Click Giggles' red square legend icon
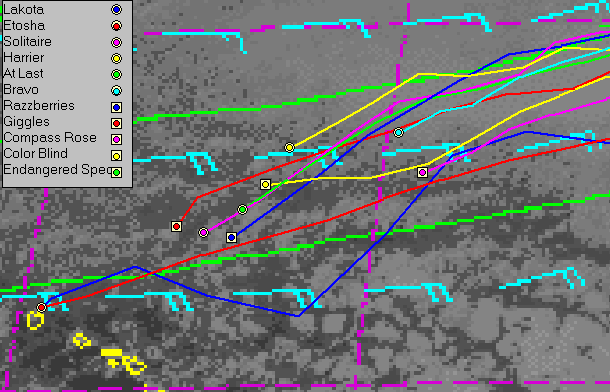Viewport: 610px width, 392px height. click(116, 123)
